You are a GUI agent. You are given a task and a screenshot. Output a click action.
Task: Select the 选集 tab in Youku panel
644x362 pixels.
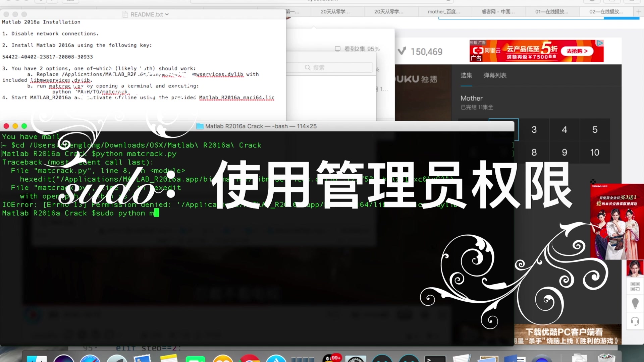click(466, 75)
